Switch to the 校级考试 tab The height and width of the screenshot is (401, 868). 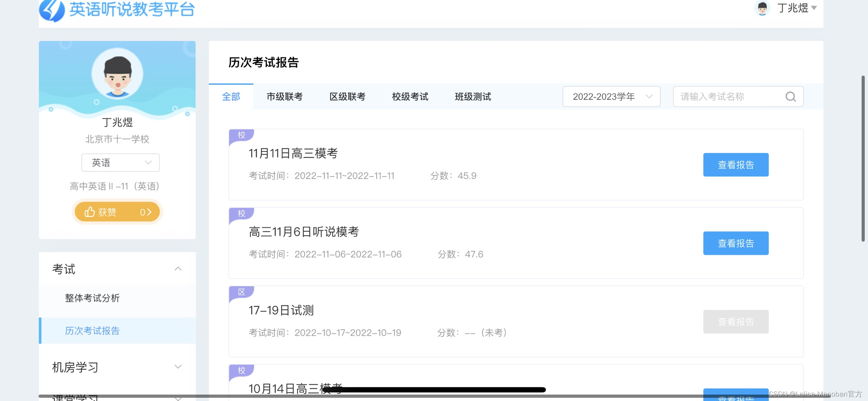(410, 97)
